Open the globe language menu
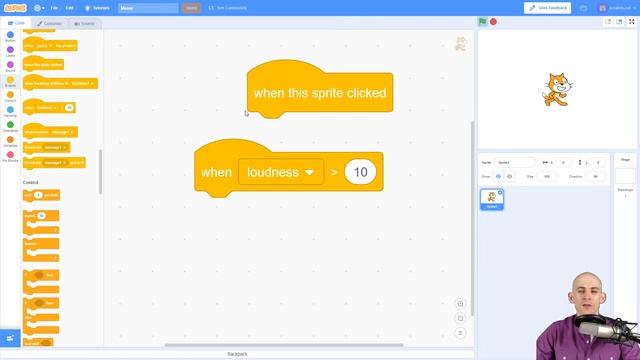The image size is (640, 360). (39, 8)
